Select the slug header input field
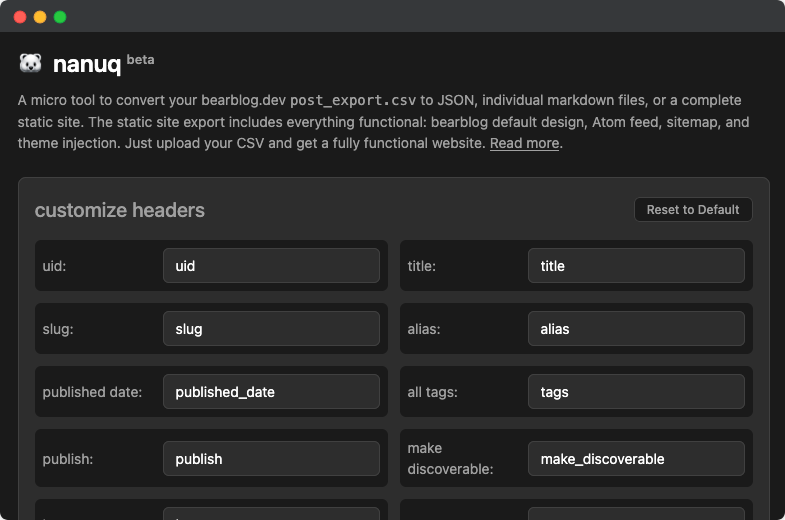Viewport: 785px width, 520px height. pyautogui.click(x=271, y=329)
